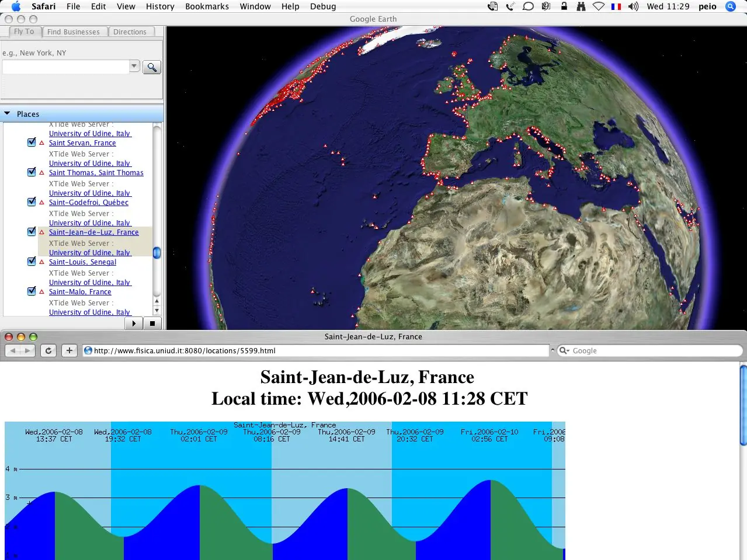Toggle the Saint-Godefroi, Québec checkbox
The height and width of the screenshot is (560, 747).
click(x=32, y=201)
